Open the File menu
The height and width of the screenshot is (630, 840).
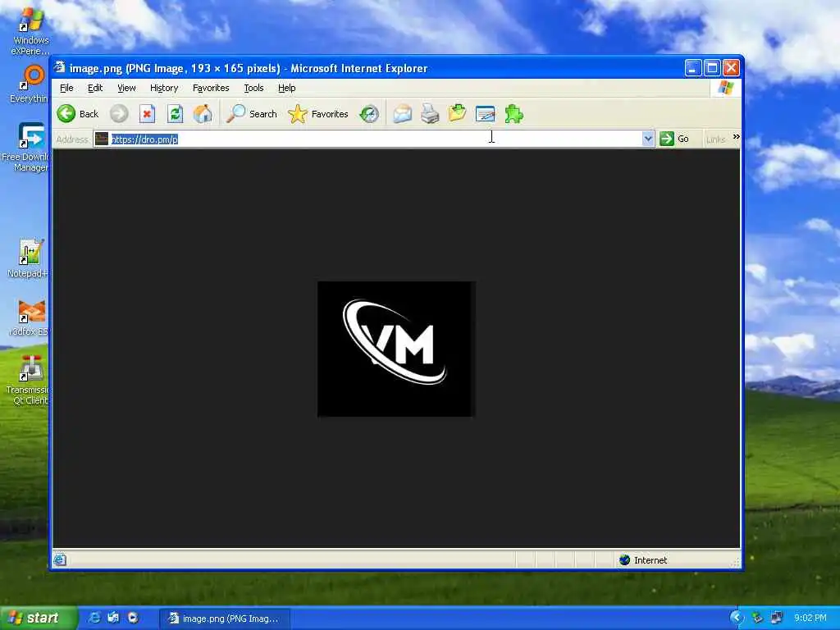(x=66, y=88)
